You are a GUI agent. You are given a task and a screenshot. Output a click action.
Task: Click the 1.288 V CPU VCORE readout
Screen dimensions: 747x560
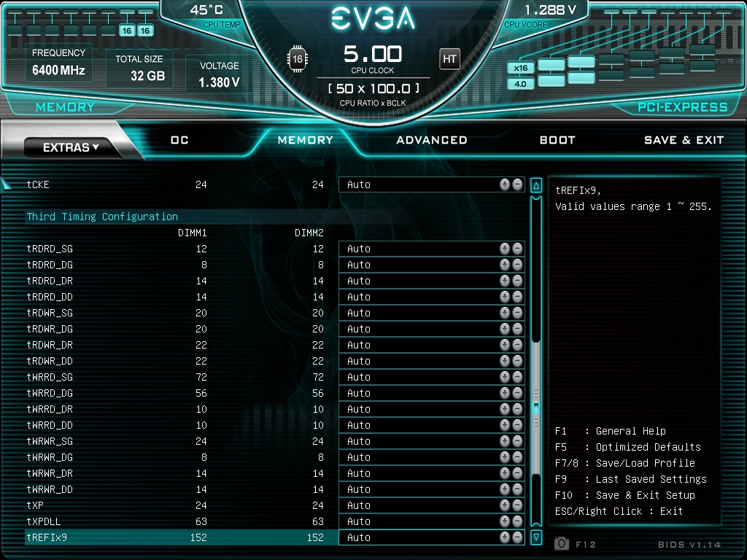[x=551, y=10]
